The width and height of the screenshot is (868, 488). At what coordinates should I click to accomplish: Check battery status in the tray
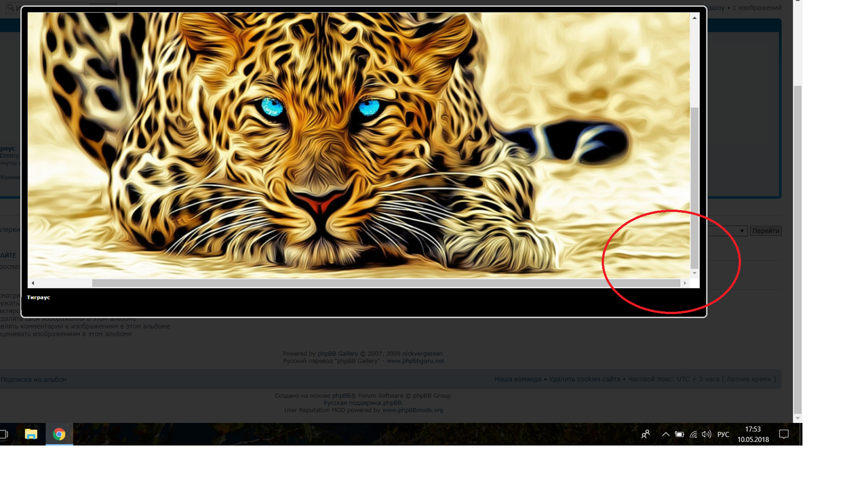(679, 434)
